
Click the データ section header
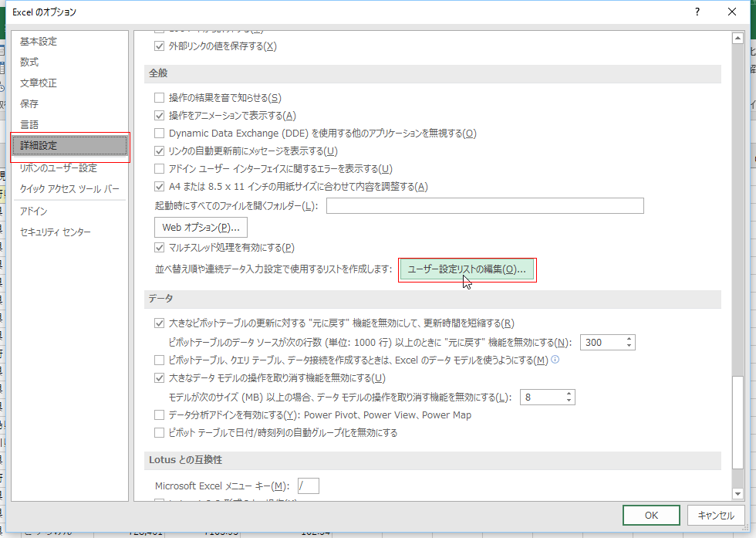pos(433,299)
